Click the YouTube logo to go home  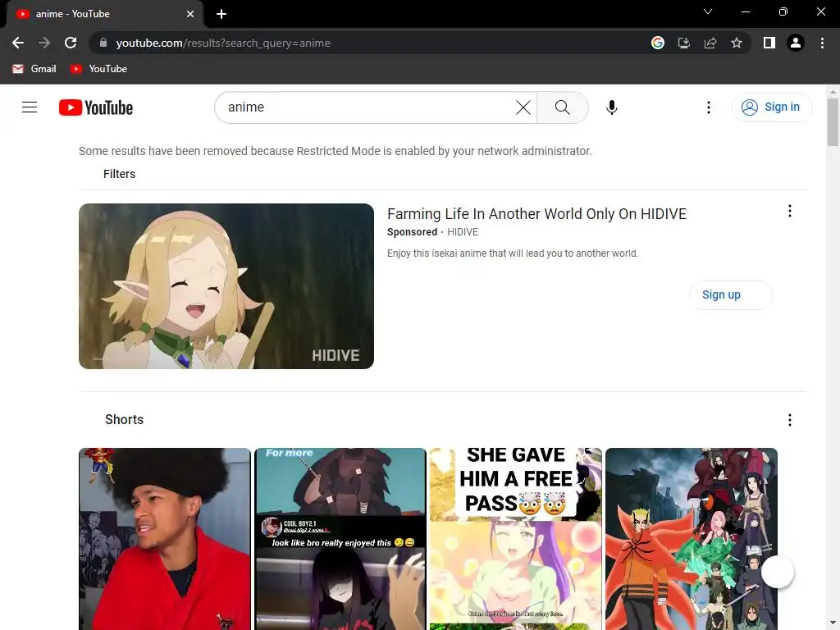click(96, 107)
